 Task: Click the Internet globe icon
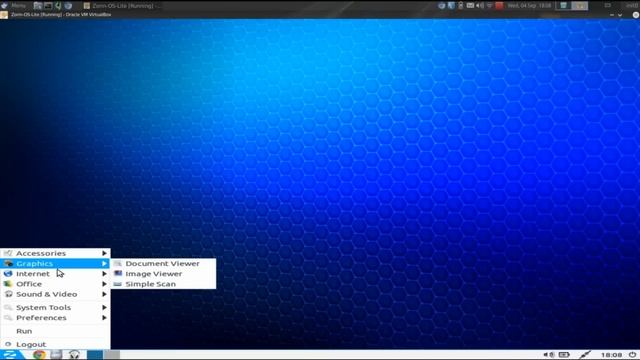coord(8,274)
